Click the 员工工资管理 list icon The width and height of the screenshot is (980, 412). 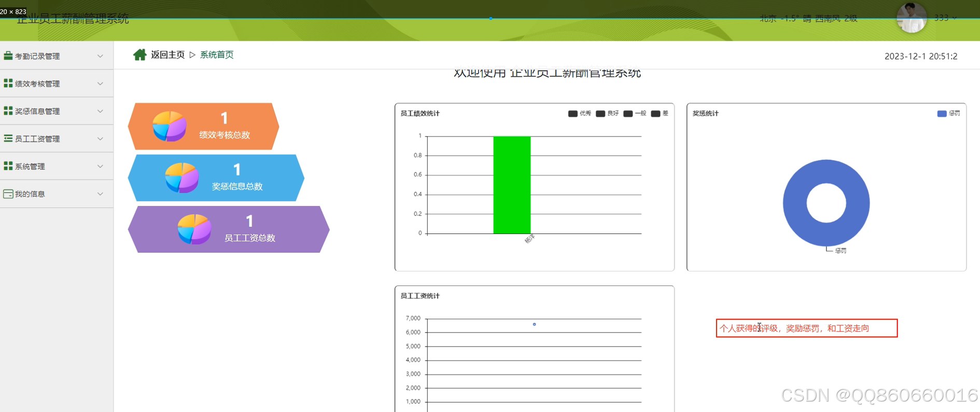(8, 139)
